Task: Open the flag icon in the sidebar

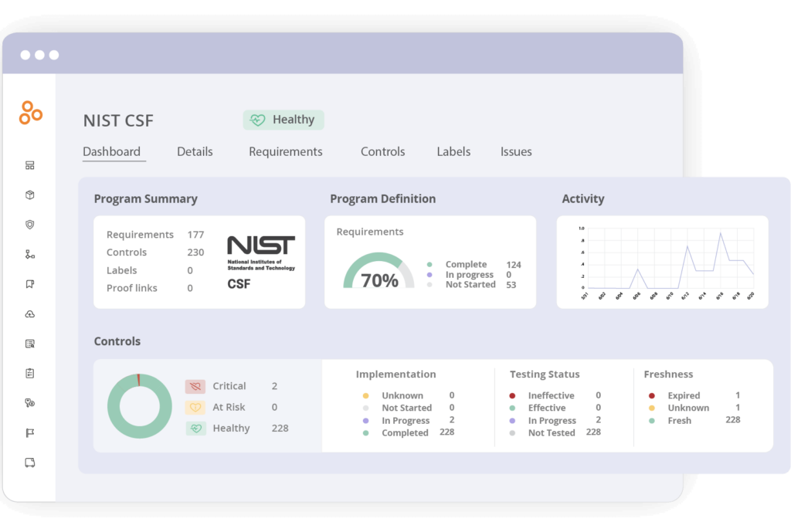Action: click(29, 432)
